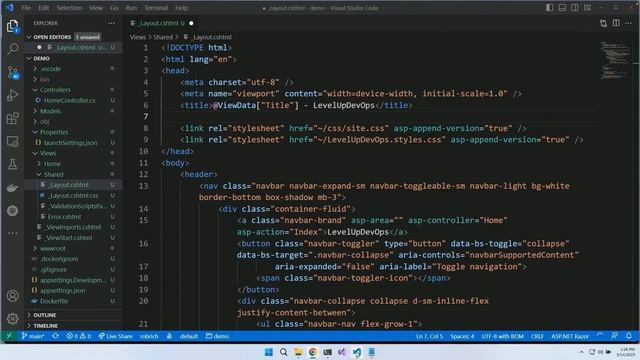
Task: Open the Accounts menu icon
Action: click(13, 296)
